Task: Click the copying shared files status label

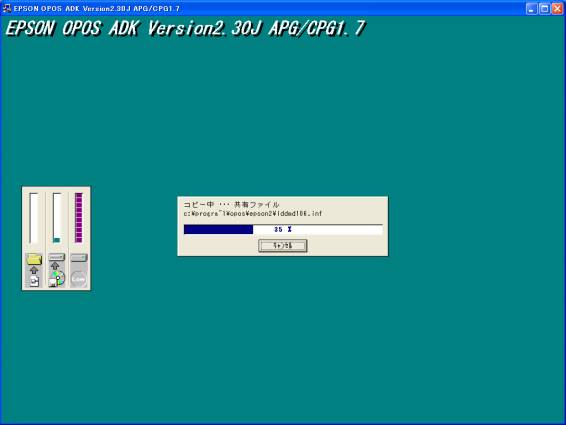Action: pos(231,204)
